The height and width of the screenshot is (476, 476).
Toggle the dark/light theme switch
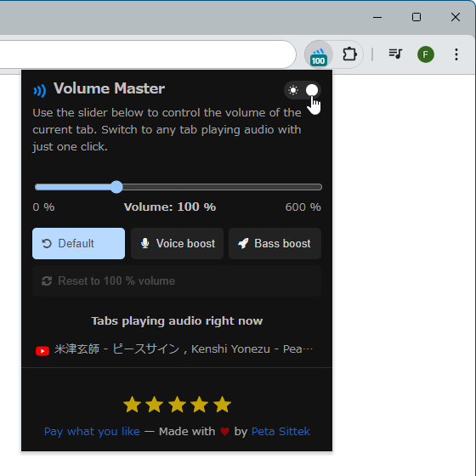(303, 90)
